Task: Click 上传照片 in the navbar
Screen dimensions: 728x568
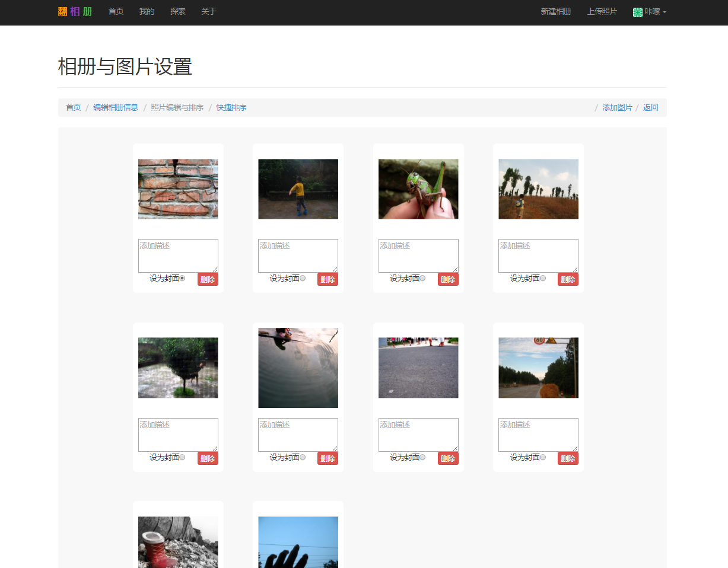Action: click(602, 11)
